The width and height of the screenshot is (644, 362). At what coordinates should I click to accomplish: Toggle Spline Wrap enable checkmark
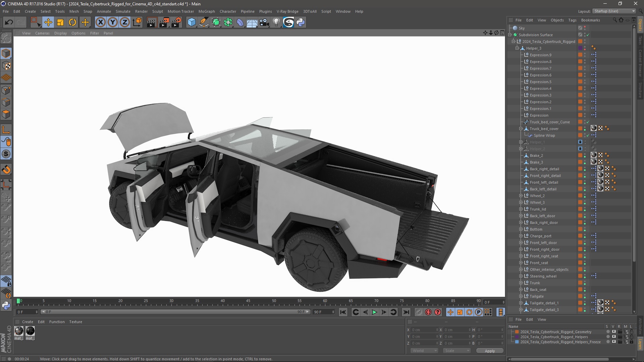(588, 135)
